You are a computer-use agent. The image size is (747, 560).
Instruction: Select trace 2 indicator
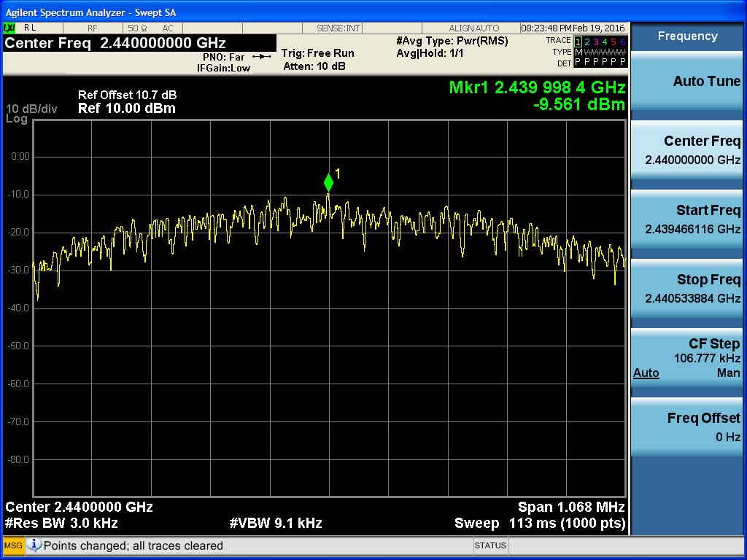[587, 42]
